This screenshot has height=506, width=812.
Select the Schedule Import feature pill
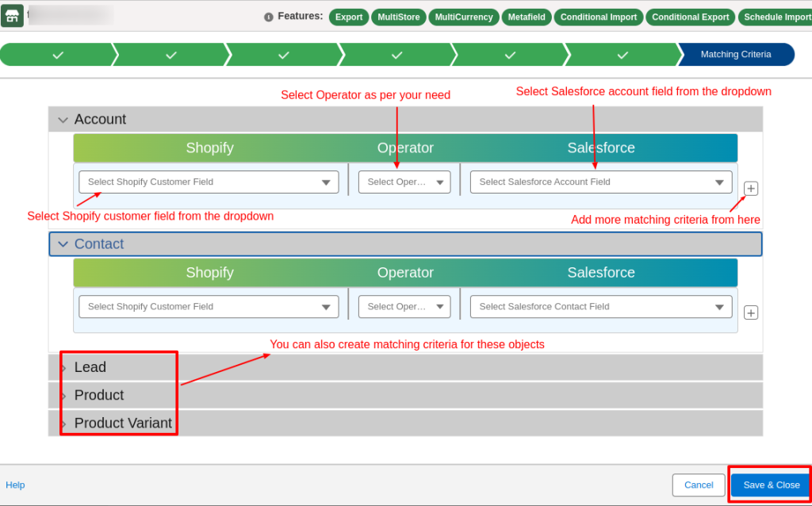click(x=776, y=17)
